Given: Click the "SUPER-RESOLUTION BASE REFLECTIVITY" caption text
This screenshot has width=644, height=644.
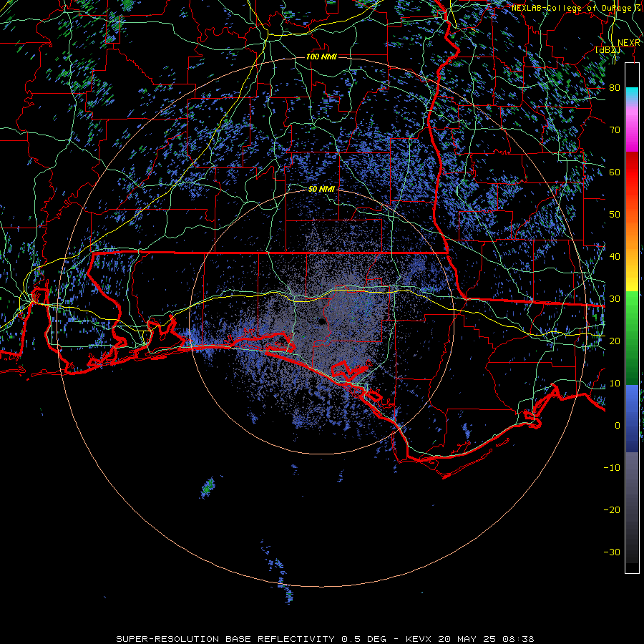Looking at the screenshot, I should point(225,639).
